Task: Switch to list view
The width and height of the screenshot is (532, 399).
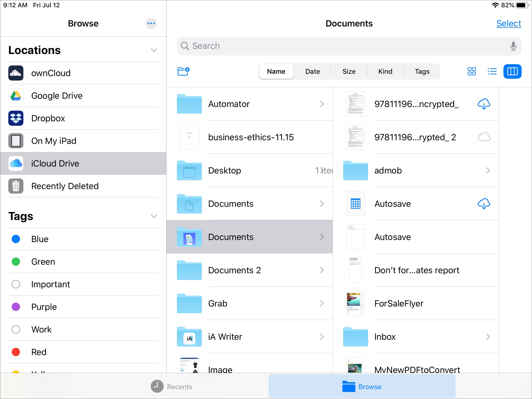Action: coord(492,71)
